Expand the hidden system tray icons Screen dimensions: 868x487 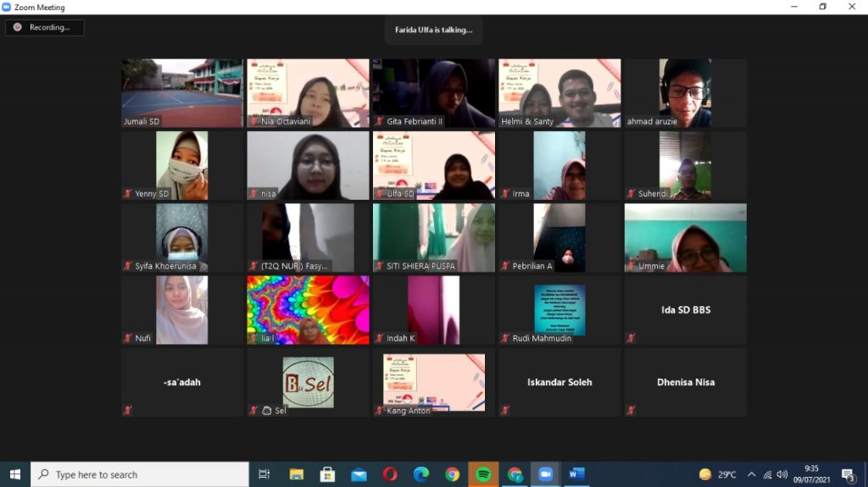(x=751, y=474)
